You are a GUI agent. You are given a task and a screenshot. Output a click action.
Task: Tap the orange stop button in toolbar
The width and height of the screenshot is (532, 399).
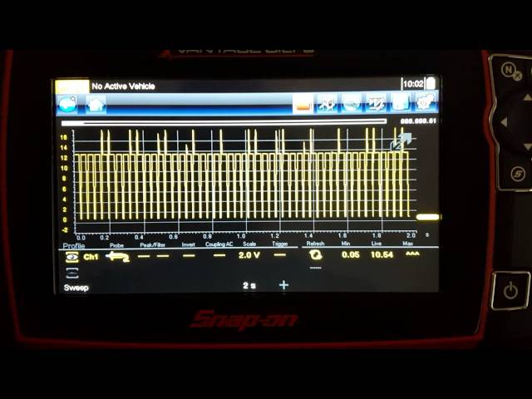pyautogui.click(x=303, y=104)
